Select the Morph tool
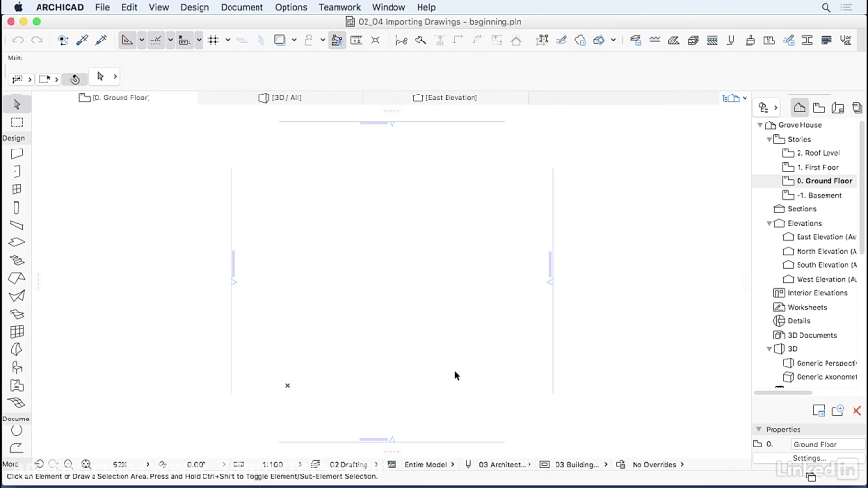 click(16, 349)
